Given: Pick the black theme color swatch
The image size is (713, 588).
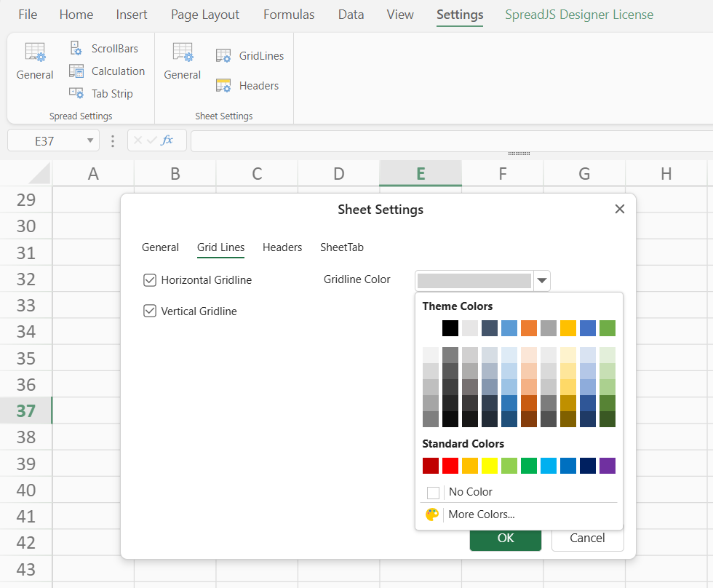Looking at the screenshot, I should [450, 328].
